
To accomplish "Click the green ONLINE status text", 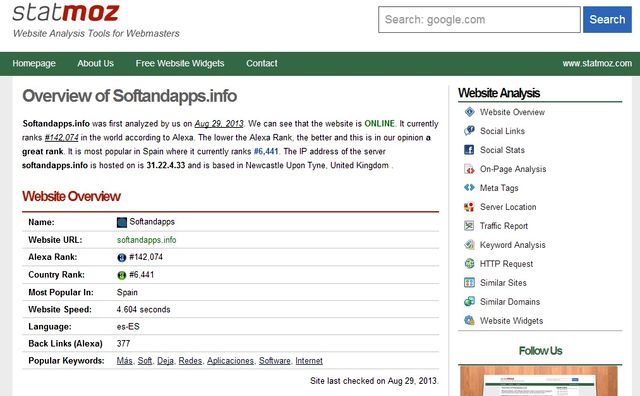I will coord(380,124).
